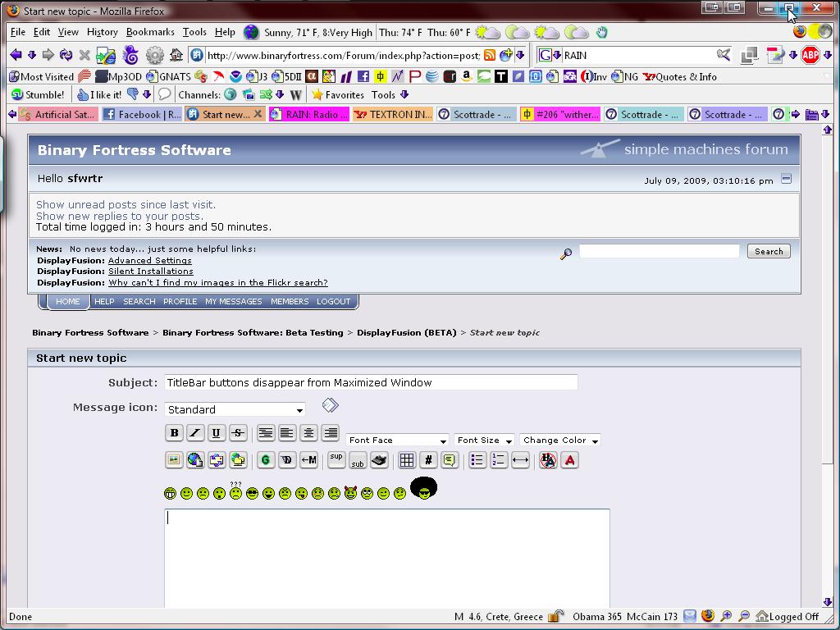Click the strikethrough formatting button
This screenshot has width=840, height=630.
pos(238,433)
